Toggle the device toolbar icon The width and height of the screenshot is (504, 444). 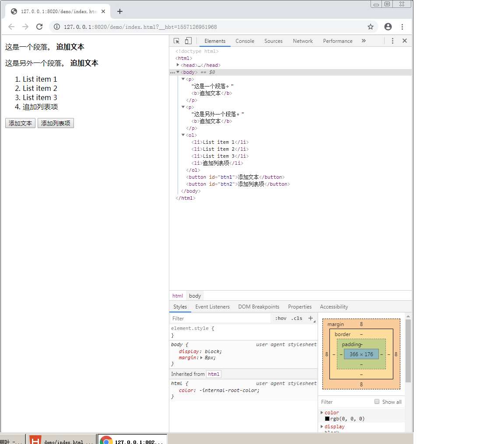(x=189, y=41)
